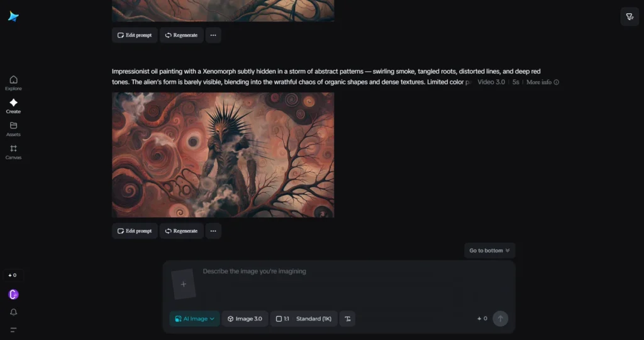Open the Canvas section

13,152
